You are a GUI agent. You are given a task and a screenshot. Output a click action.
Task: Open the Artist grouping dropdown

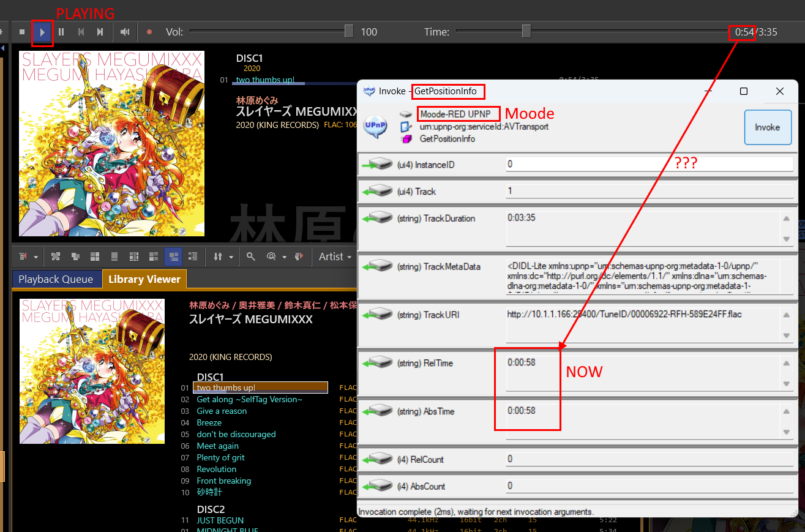coord(335,257)
